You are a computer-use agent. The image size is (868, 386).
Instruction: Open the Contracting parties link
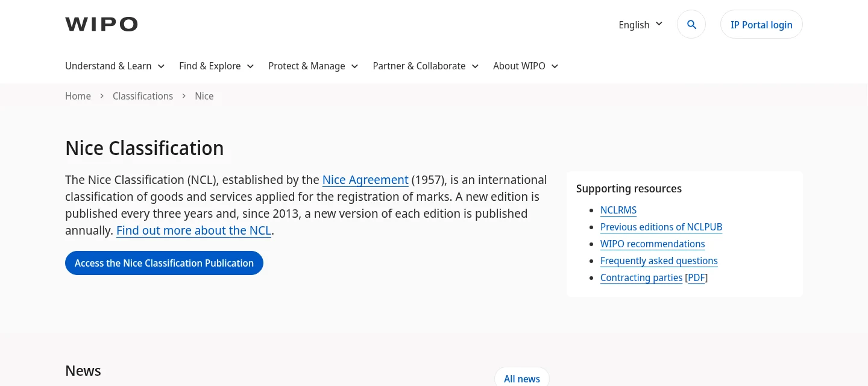(641, 278)
